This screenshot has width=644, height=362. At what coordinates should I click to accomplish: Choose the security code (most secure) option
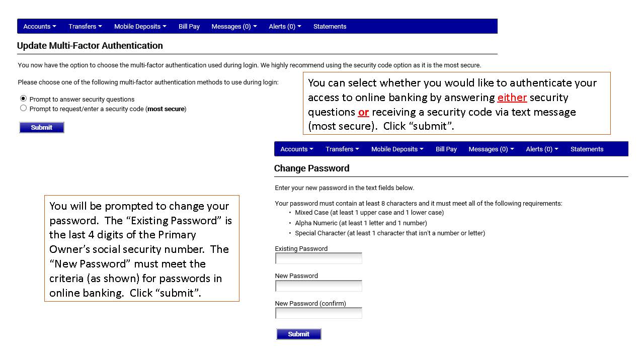click(23, 108)
